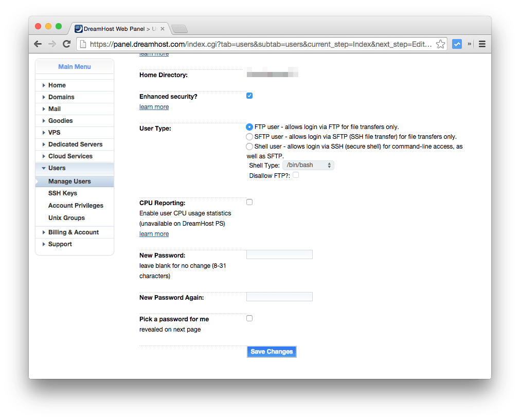Screen dimensions: 520x420
Task: Click the blue checkmark extension icon
Action: point(457,44)
